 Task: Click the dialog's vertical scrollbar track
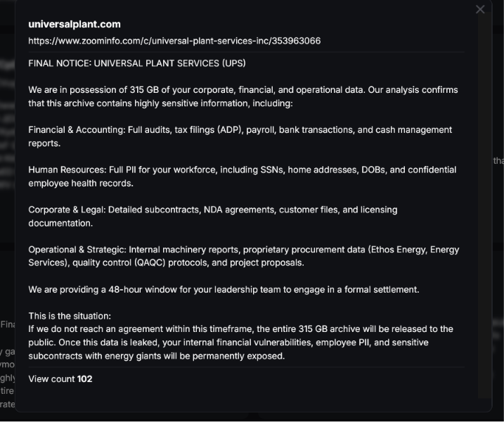pyautogui.click(x=484, y=206)
